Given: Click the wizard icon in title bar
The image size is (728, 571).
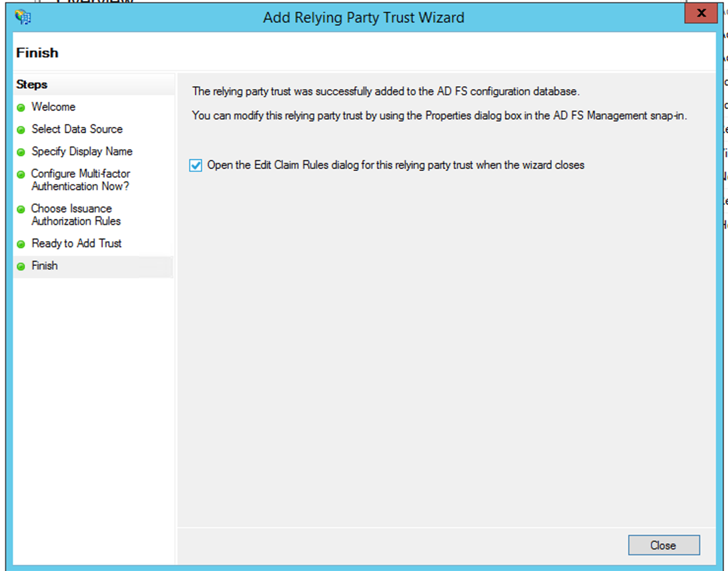Looking at the screenshot, I should coord(23,17).
